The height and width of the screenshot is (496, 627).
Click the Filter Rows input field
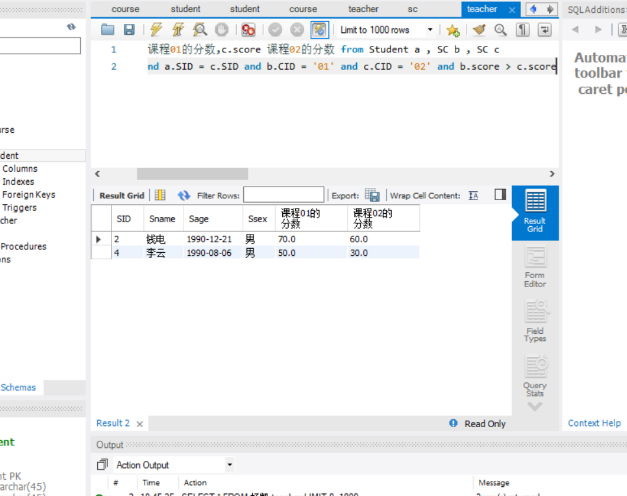coord(284,195)
